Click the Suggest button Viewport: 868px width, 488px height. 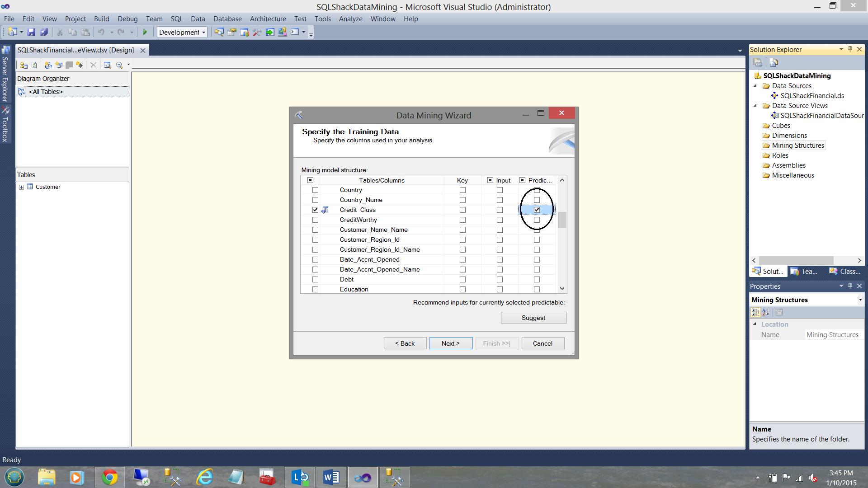point(533,318)
